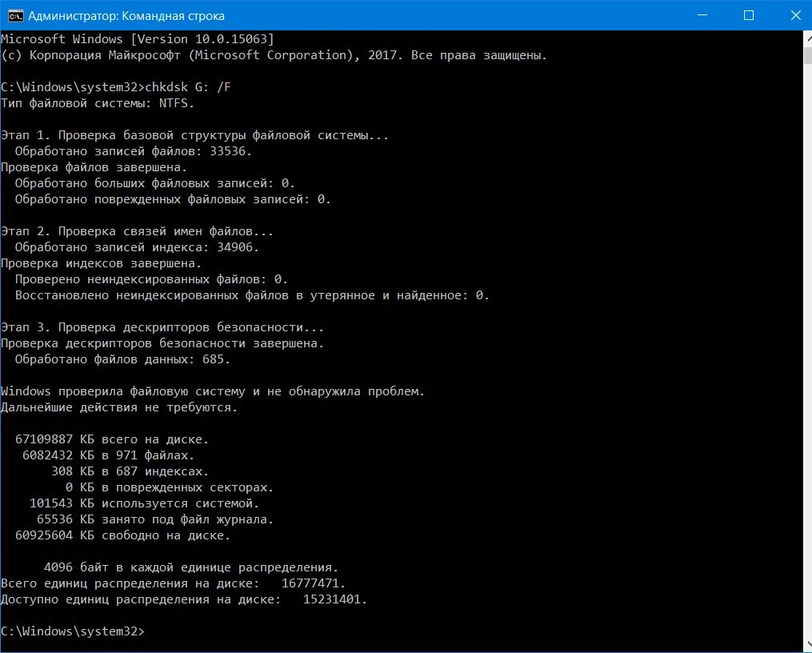
Task: Click 'Этап 3. Проверка дескрипторов безопасности...' line
Action: pos(162,327)
